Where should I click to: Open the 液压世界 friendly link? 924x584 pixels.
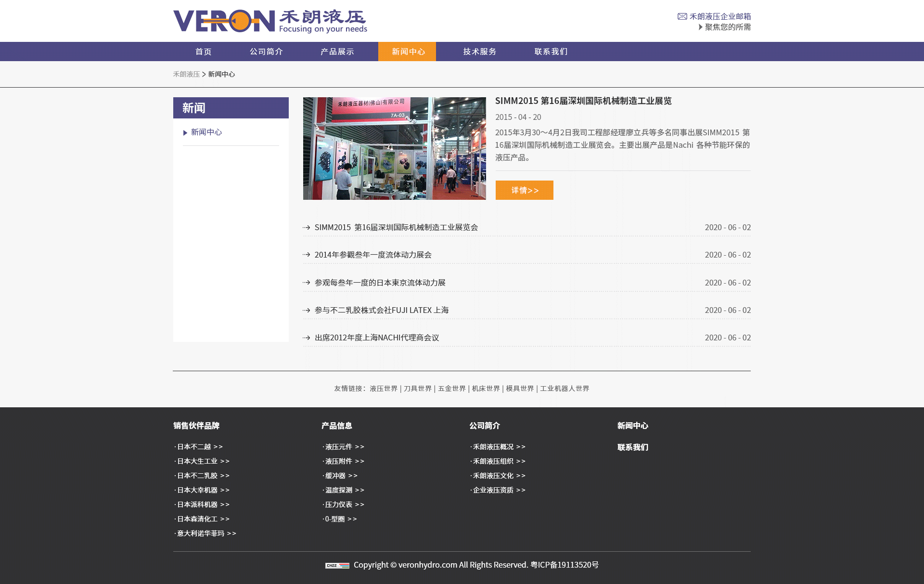[x=383, y=389]
